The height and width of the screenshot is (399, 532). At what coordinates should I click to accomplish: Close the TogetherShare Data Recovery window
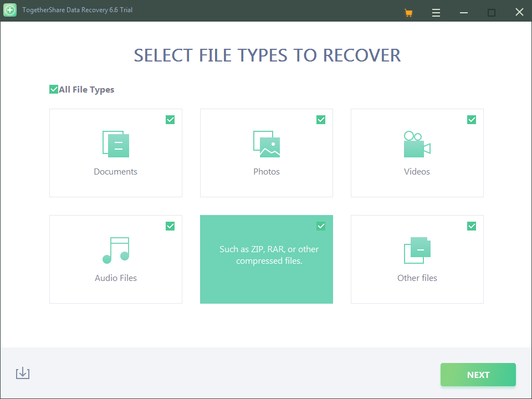(519, 12)
